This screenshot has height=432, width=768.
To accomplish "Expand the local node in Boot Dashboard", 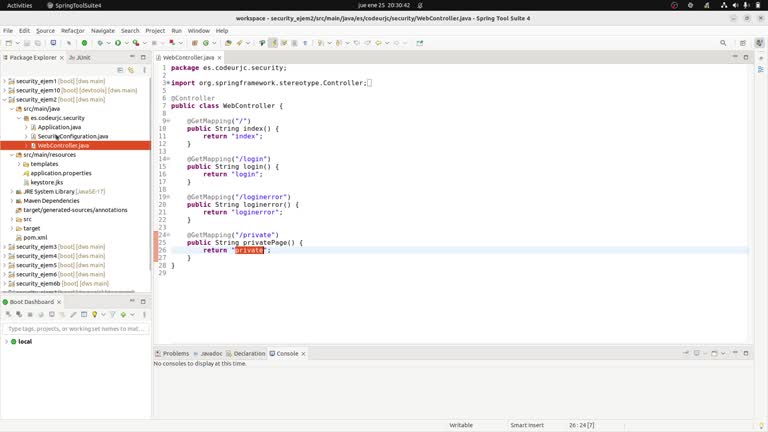I will [6, 341].
